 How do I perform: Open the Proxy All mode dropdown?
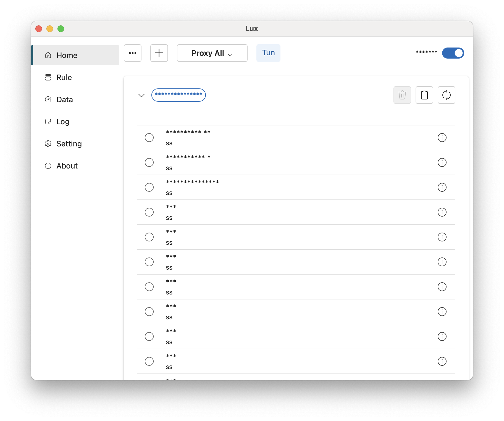[x=212, y=53]
